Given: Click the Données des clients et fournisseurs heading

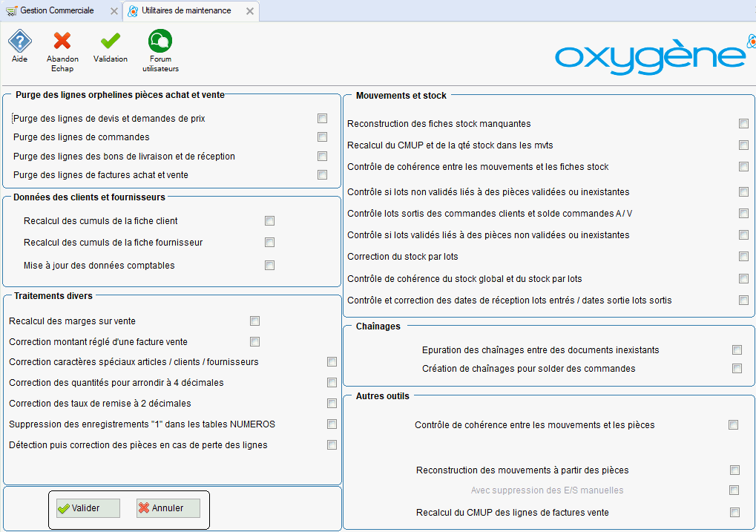Looking at the screenshot, I should [x=89, y=197].
